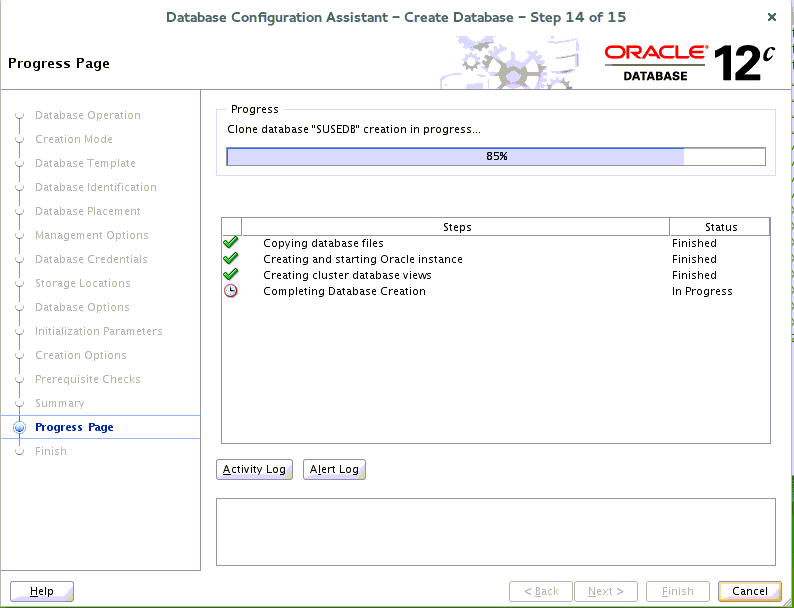The image size is (794, 608).
Task: Open the Alert Log
Action: point(334,469)
